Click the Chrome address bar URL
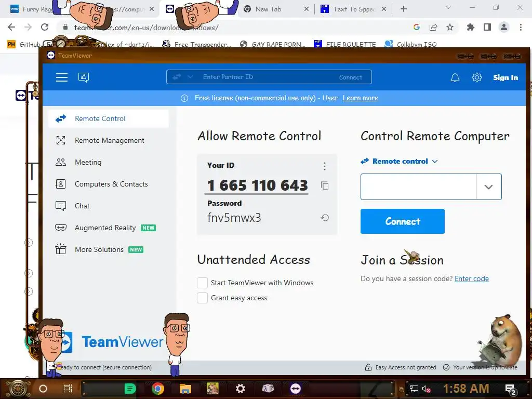 tap(146, 28)
